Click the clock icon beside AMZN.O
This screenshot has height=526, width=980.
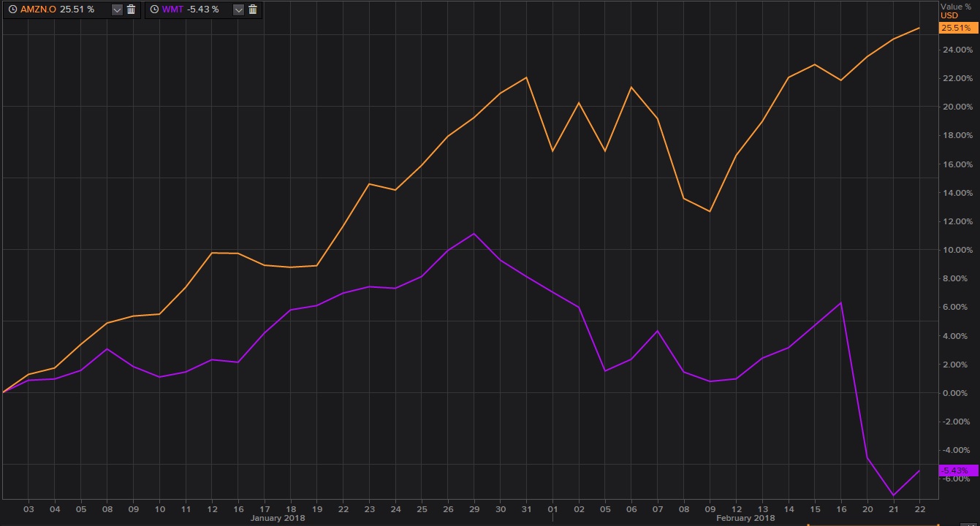click(12, 9)
